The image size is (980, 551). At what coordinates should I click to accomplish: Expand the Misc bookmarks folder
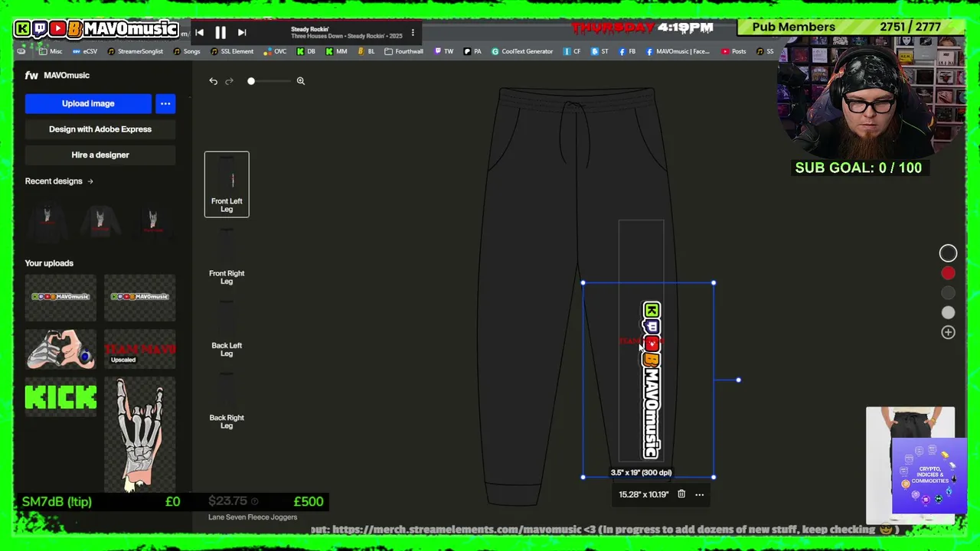coord(51,51)
